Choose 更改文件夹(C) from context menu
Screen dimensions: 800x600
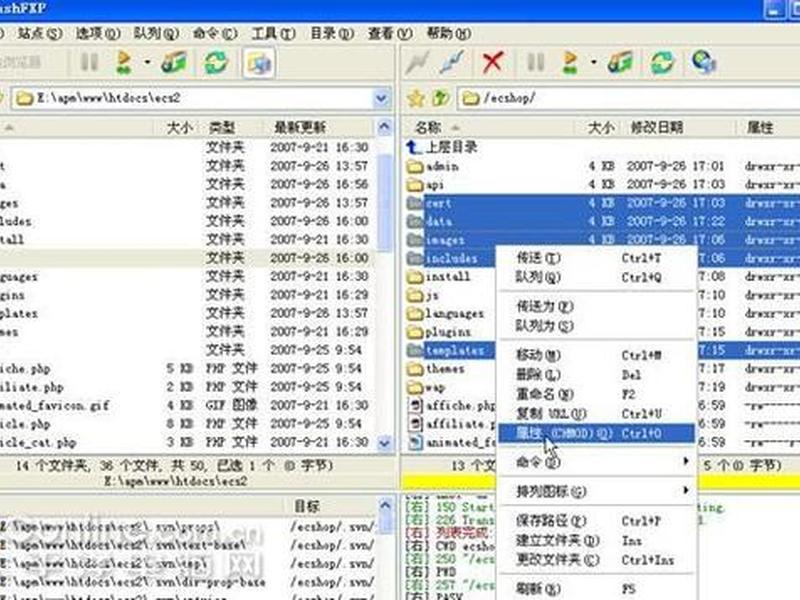(596, 560)
